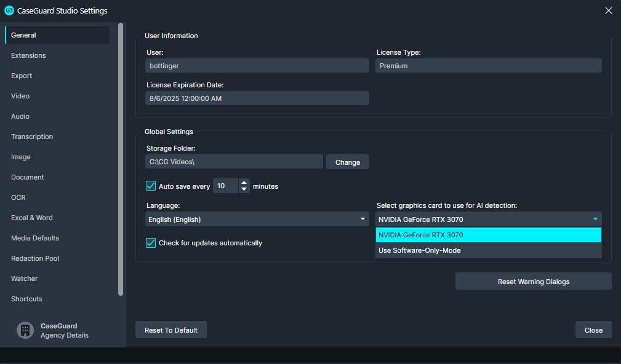The width and height of the screenshot is (621, 364).
Task: Select the Audio settings tab
Action: click(x=21, y=116)
